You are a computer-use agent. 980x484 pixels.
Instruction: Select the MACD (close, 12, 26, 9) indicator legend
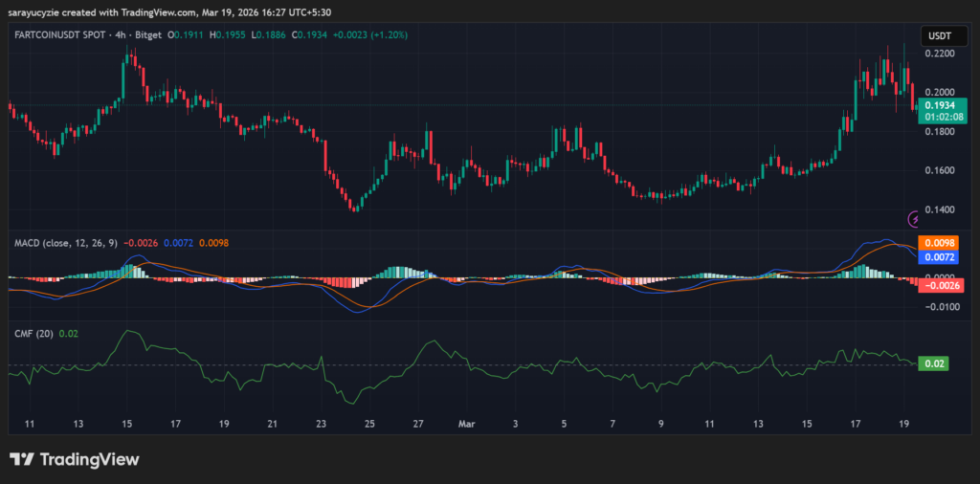coord(66,243)
